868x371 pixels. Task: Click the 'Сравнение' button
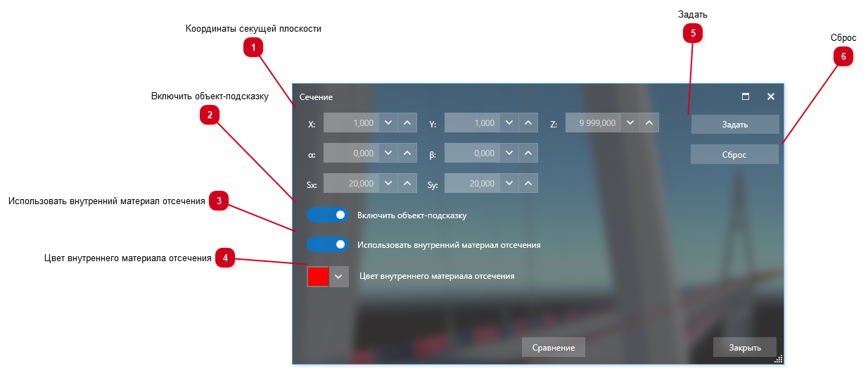tap(554, 348)
